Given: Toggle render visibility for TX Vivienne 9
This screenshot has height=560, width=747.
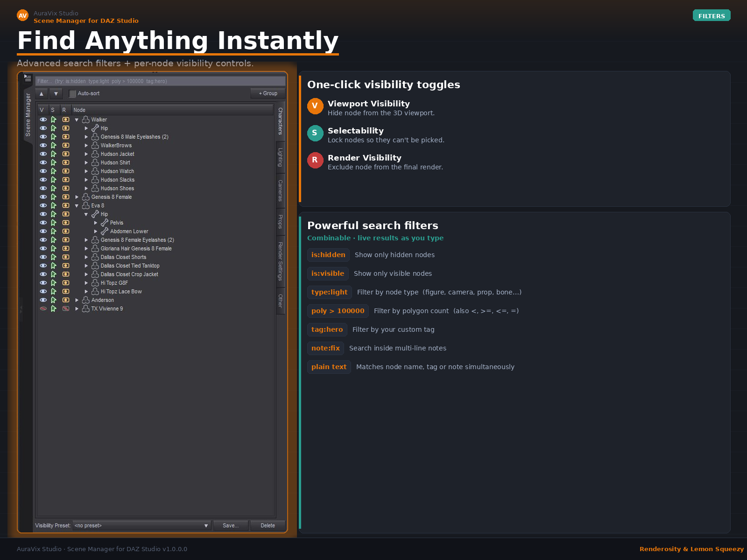Looking at the screenshot, I should tap(66, 308).
